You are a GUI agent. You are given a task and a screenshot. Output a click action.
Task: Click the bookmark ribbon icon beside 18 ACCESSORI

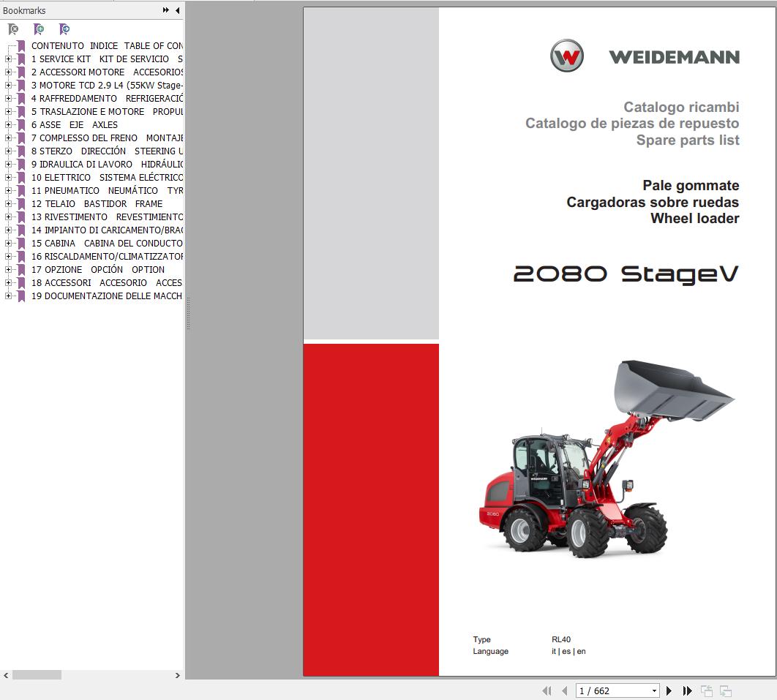(x=21, y=283)
